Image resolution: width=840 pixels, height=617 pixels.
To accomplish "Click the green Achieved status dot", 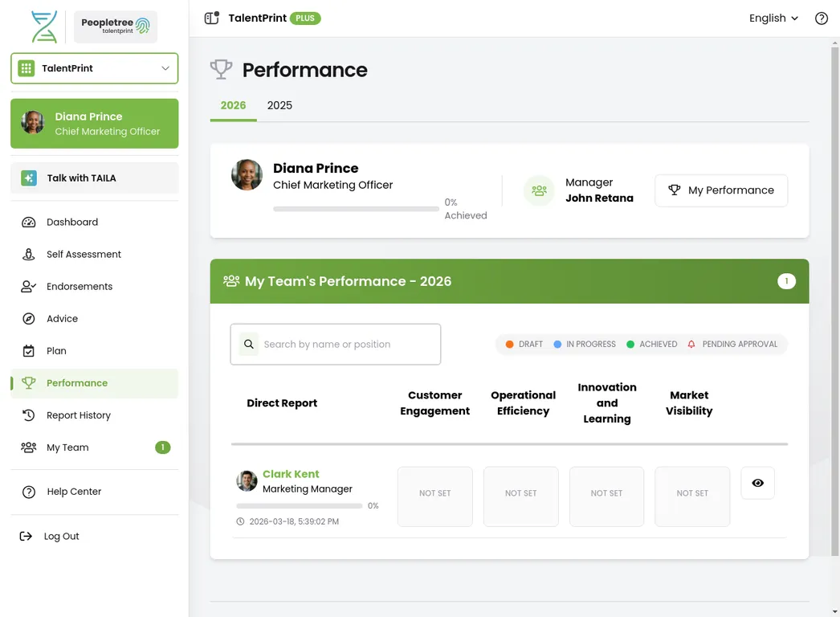I will (x=630, y=344).
